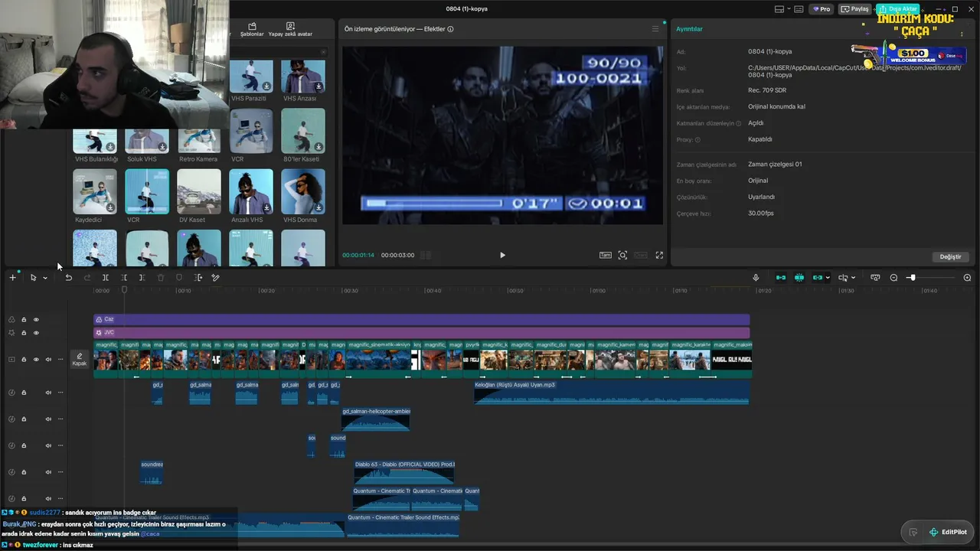The height and width of the screenshot is (551, 980).
Task: Expand the linkage button dropdown arrow
Action: pyautogui.click(x=828, y=278)
